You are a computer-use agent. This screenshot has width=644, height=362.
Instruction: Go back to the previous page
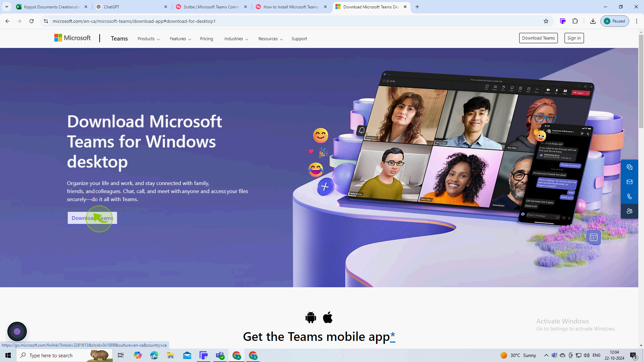pos(7,21)
